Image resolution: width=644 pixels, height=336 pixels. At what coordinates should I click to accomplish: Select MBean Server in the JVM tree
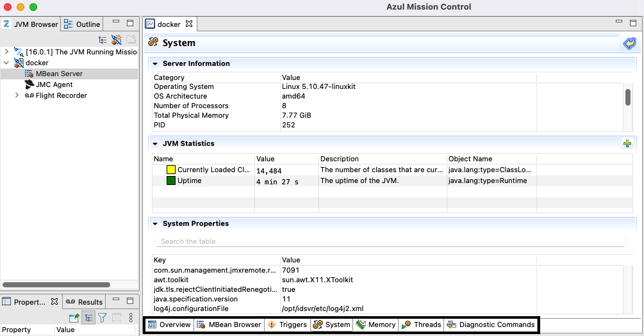pyautogui.click(x=59, y=74)
